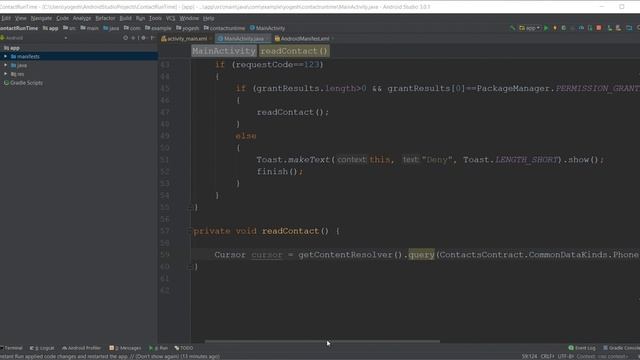
Task: Click the example package breadcrumb
Action: pos(158,28)
